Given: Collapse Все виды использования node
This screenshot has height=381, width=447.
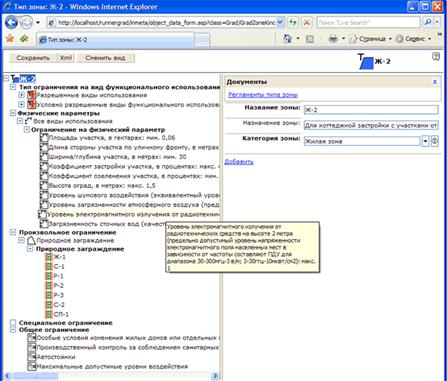Looking at the screenshot, I should point(20,121).
